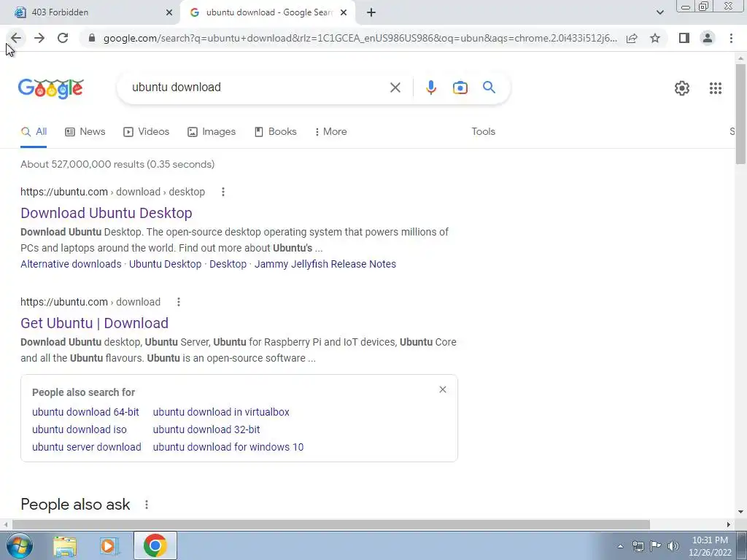This screenshot has height=560, width=747.
Task: Open the search Tools button
Action: [x=483, y=132]
